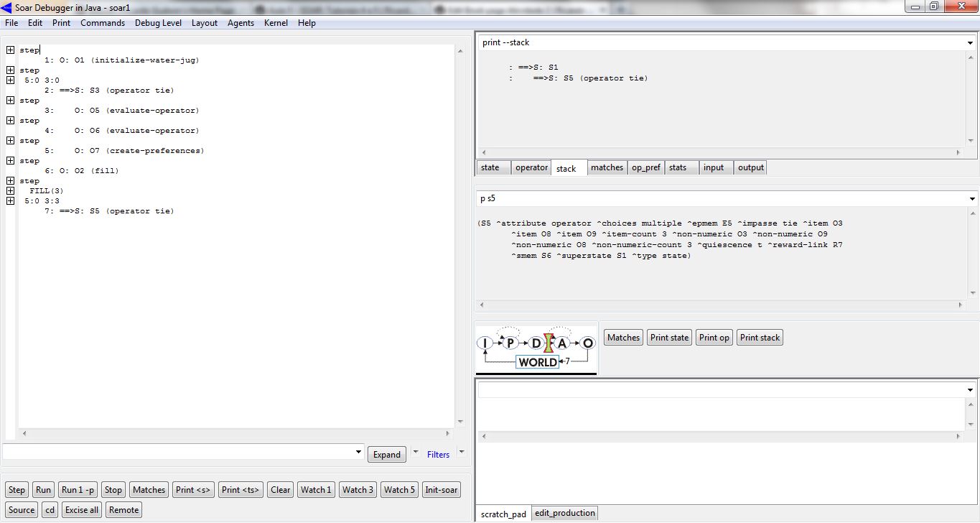Click the Init-soar button
Image resolution: width=980 pixels, height=523 pixels.
441,490
